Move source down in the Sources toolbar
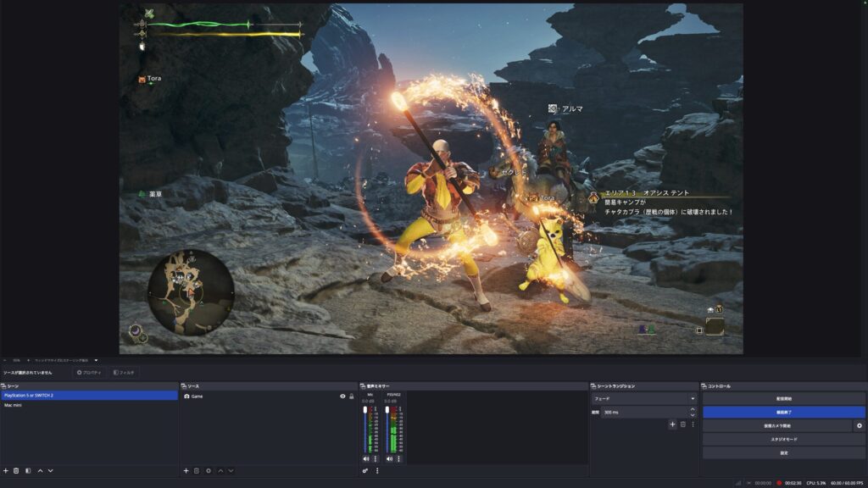Image resolution: width=868 pixels, height=488 pixels. 231,471
